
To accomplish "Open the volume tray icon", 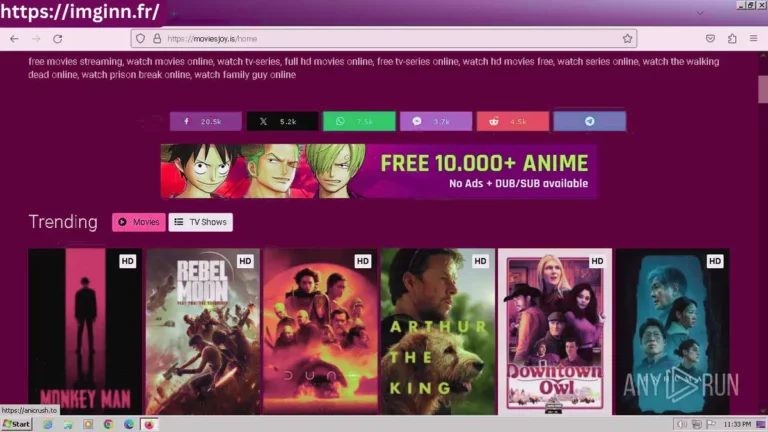I will coord(681,424).
